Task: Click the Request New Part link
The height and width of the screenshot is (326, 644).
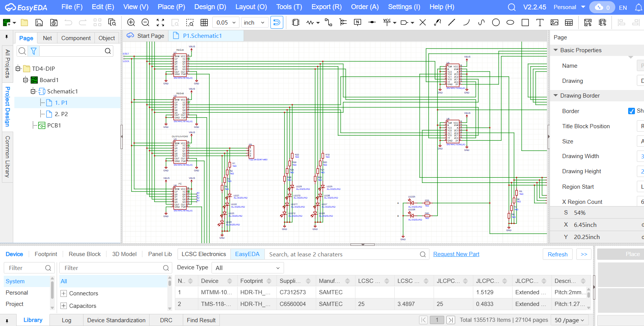Action: point(456,254)
